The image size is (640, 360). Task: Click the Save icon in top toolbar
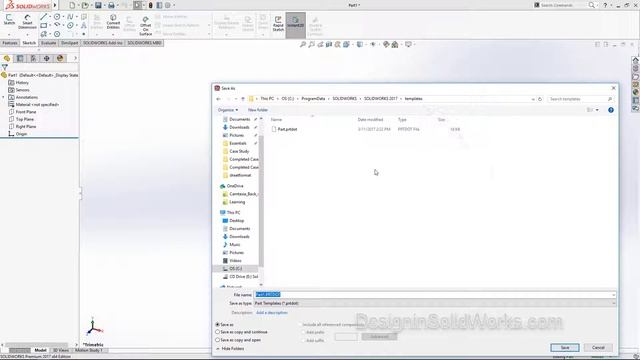(98, 5)
